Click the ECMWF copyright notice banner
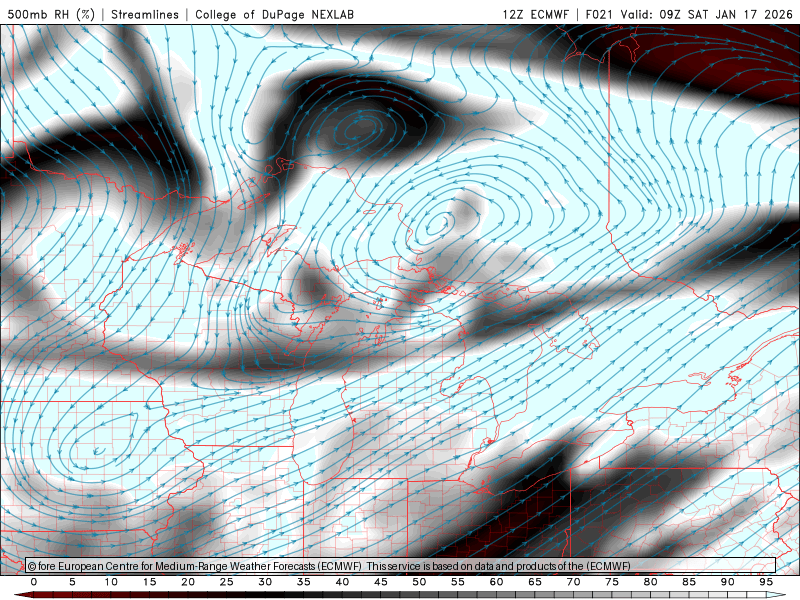Viewport: 800px width, 600px height. click(x=401, y=566)
